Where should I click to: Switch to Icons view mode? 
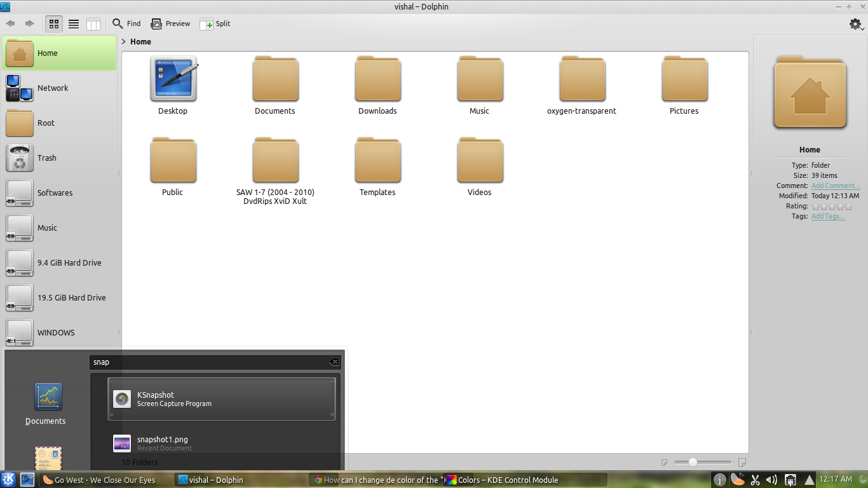point(54,24)
